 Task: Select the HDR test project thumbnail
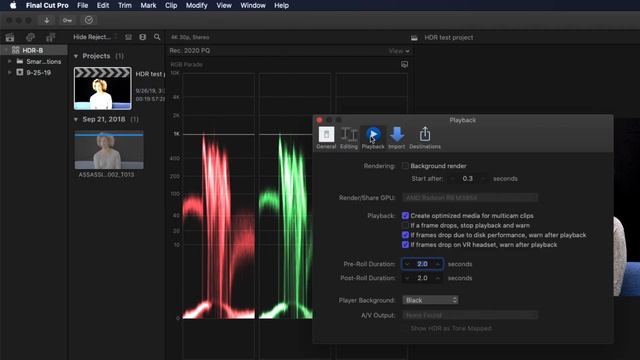[102, 89]
